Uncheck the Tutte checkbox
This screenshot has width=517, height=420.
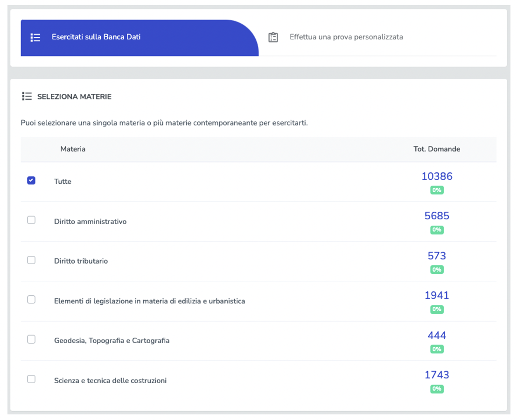pos(31,181)
